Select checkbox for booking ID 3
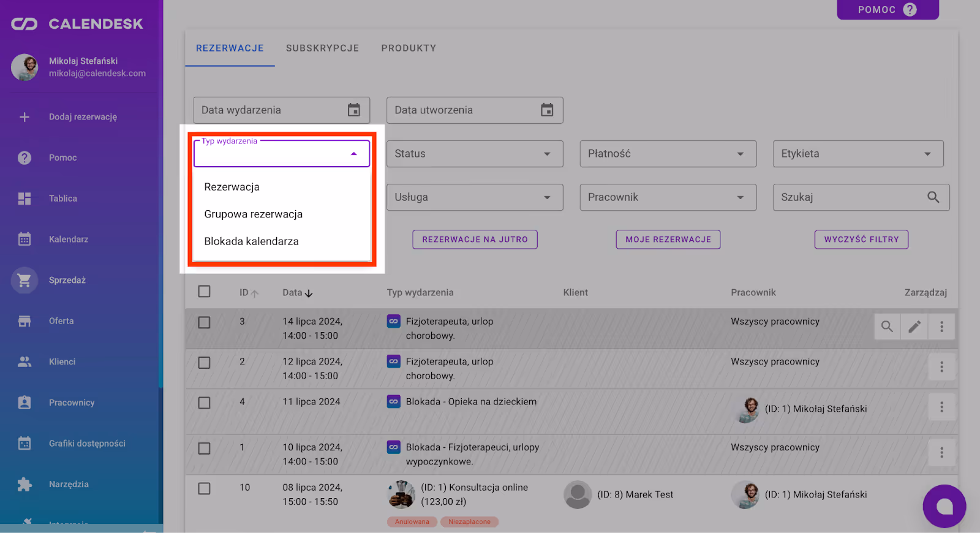980x533 pixels. click(205, 322)
